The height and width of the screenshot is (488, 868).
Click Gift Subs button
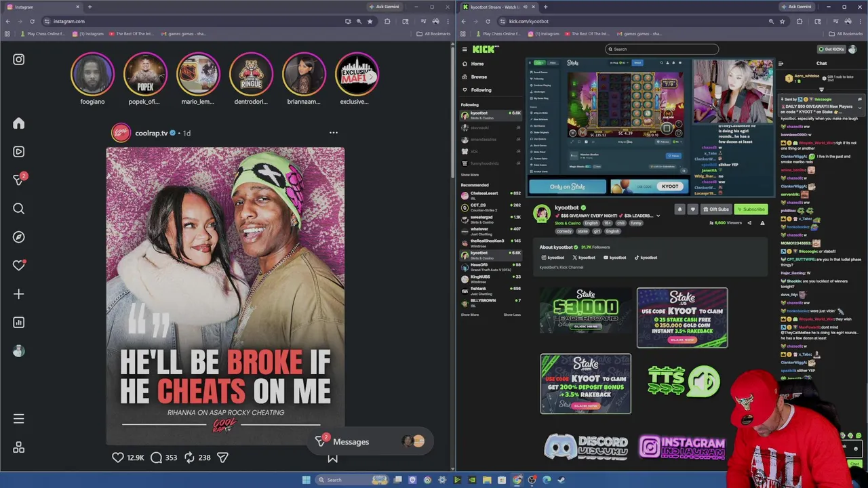[716, 209]
